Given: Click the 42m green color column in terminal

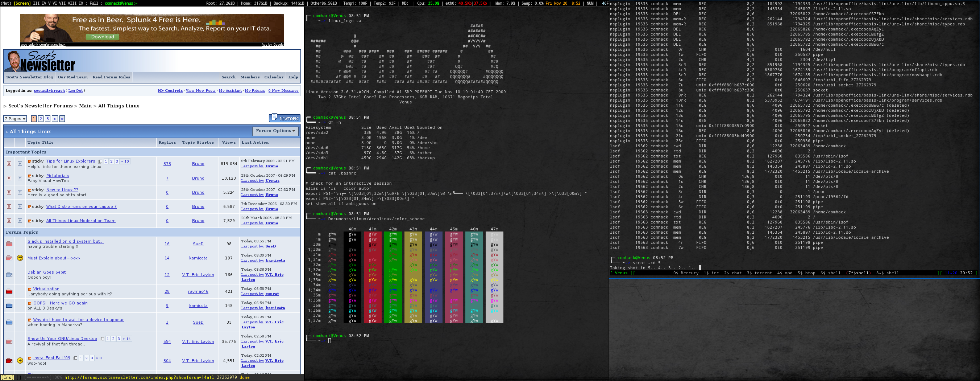Looking at the screenshot, I should 393,277.
